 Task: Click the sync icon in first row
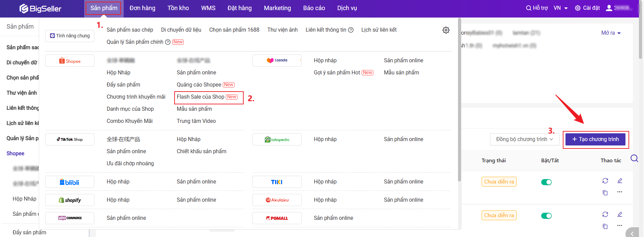tap(605, 181)
